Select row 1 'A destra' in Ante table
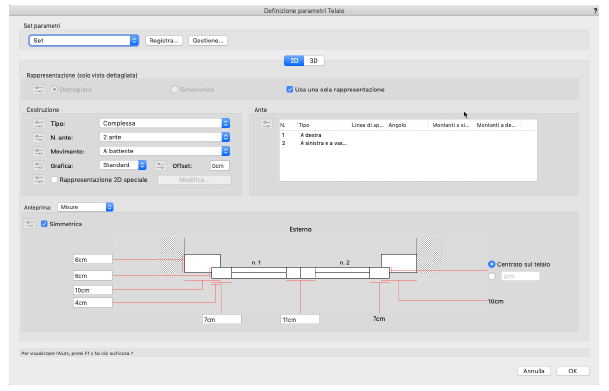This screenshot has width=609, height=391. point(408,135)
